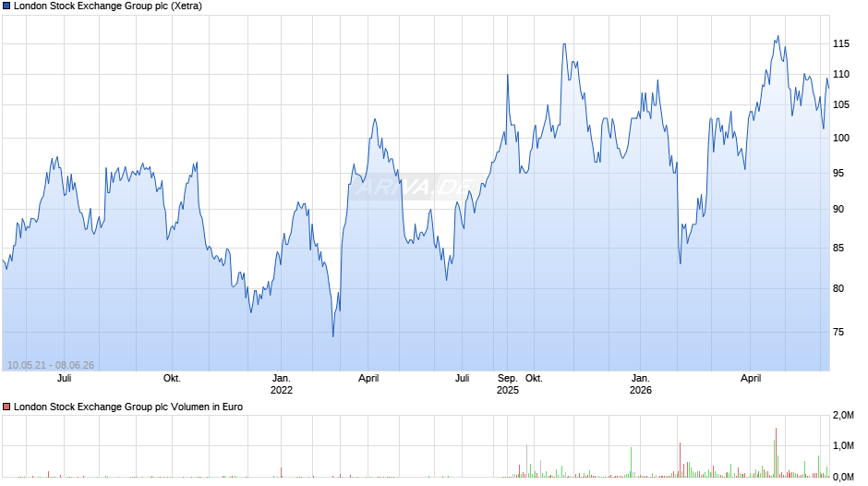Click the 'April' label after Jan. 2022
This screenshot has width=868, height=486.
[368, 379]
